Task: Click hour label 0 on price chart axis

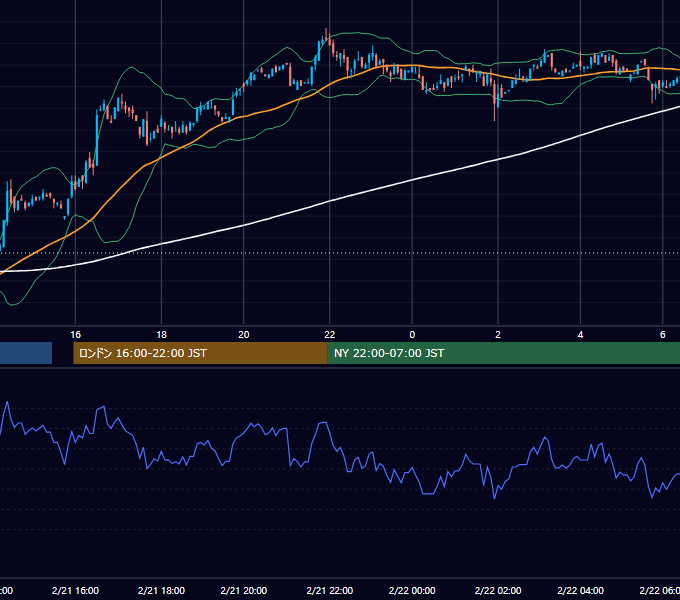Action: (x=412, y=334)
